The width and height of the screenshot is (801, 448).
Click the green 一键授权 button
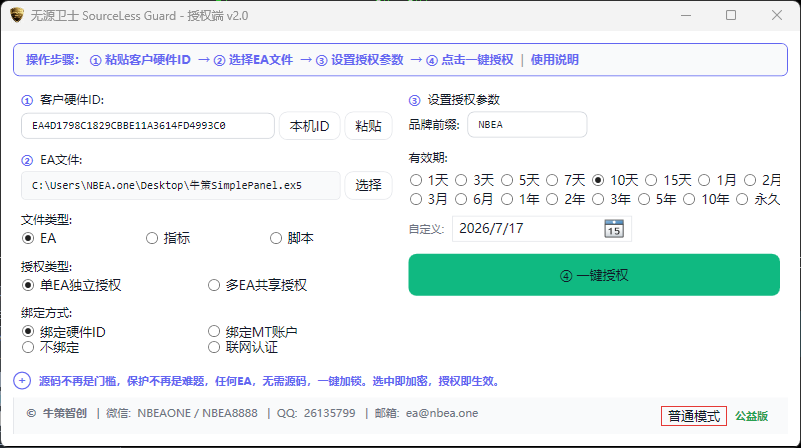594,275
